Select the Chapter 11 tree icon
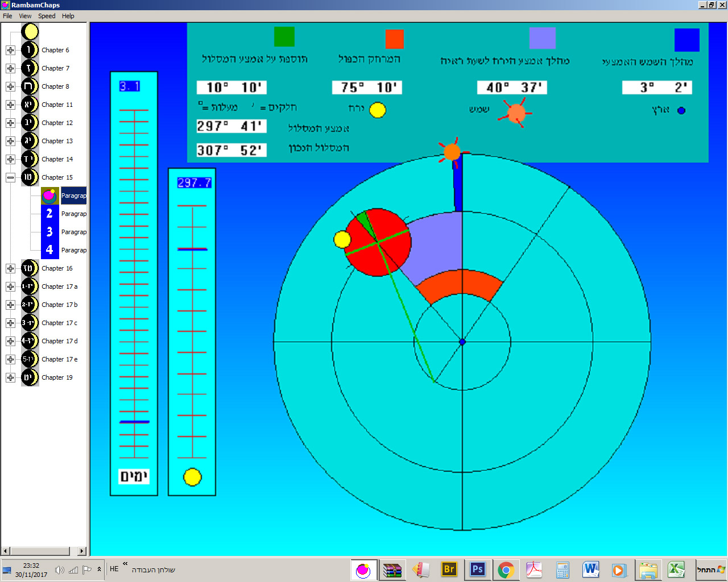The image size is (728, 582). (30, 105)
